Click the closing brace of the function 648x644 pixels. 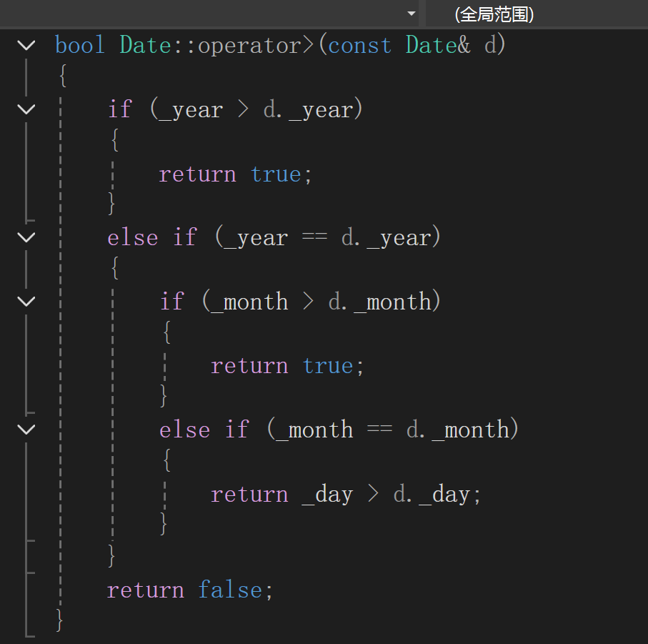coord(59,620)
